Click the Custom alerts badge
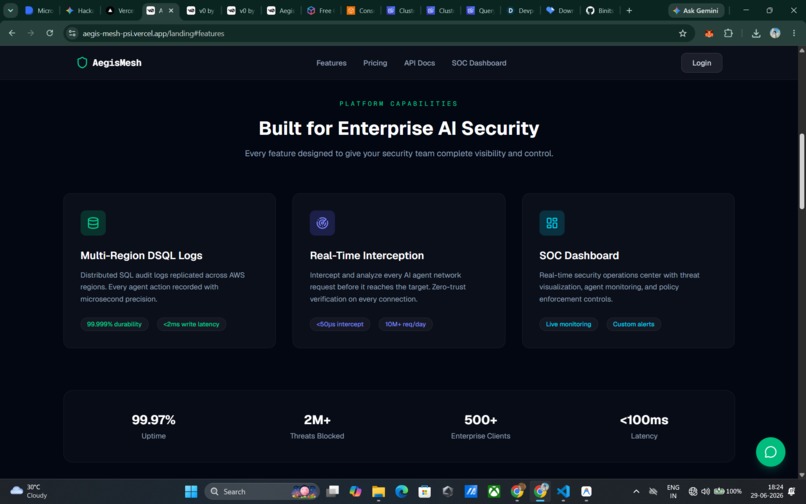This screenshot has height=504, width=806. pyautogui.click(x=633, y=324)
